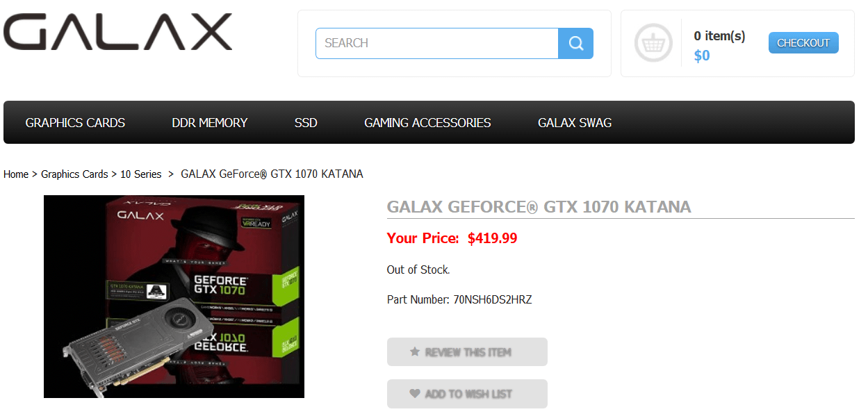
Task: Open the Graphics Cards menu
Action: (75, 123)
